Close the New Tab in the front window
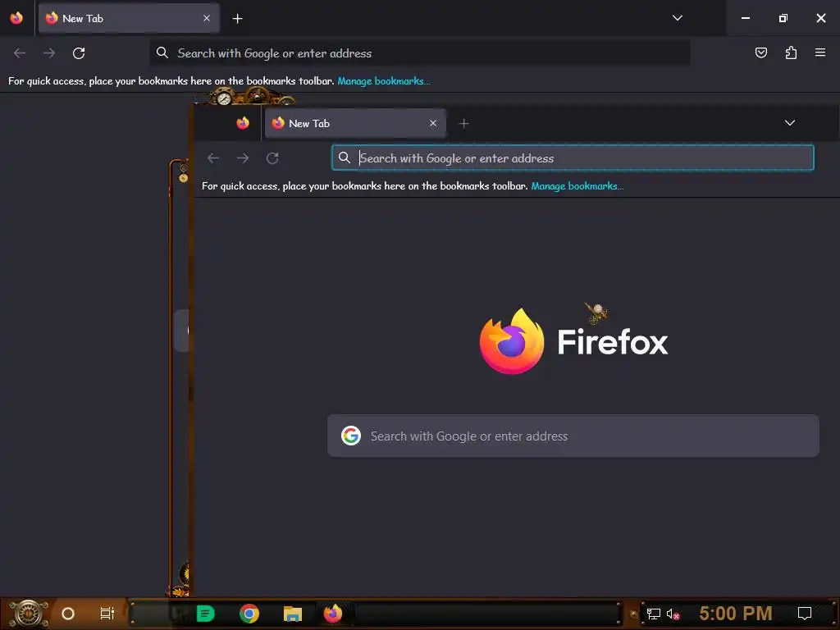 [433, 123]
